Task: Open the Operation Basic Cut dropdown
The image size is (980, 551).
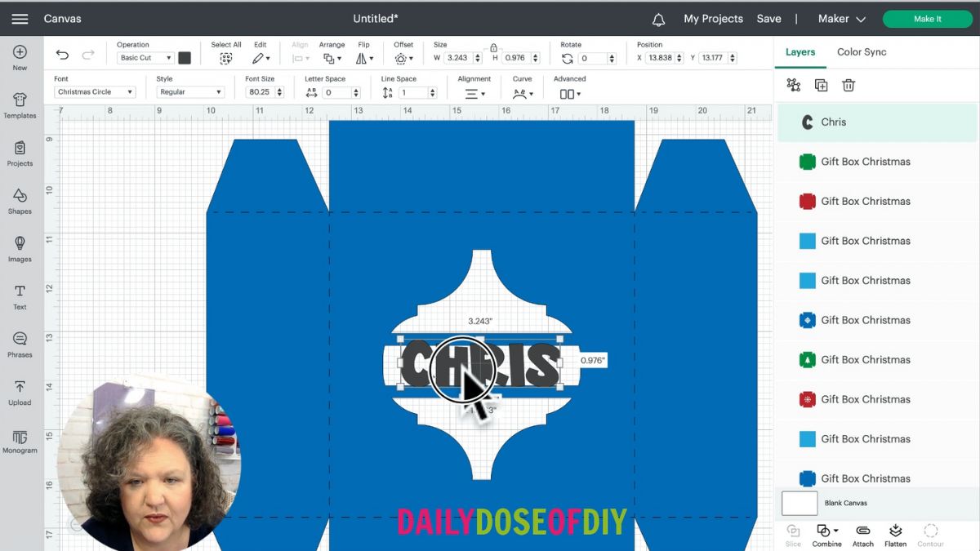Action: (145, 58)
